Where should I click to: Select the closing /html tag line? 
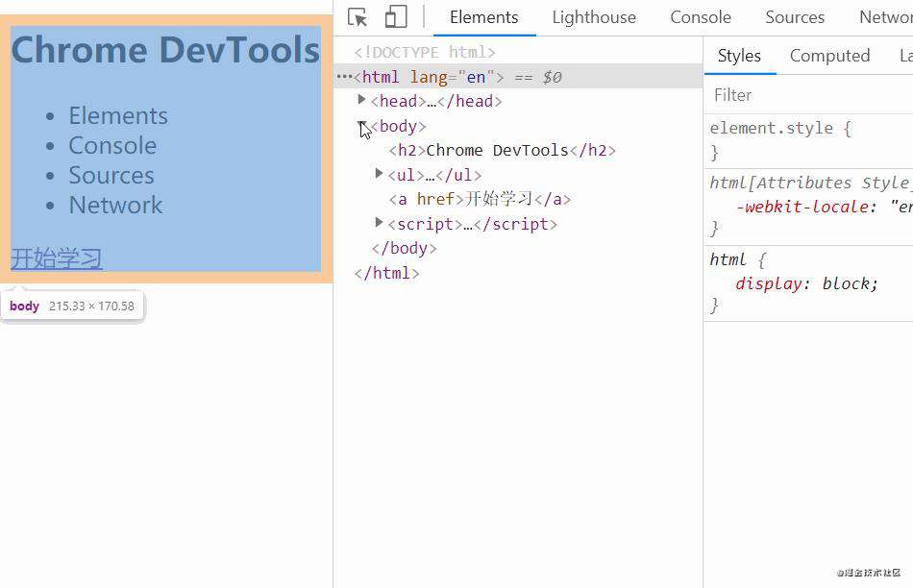386,273
